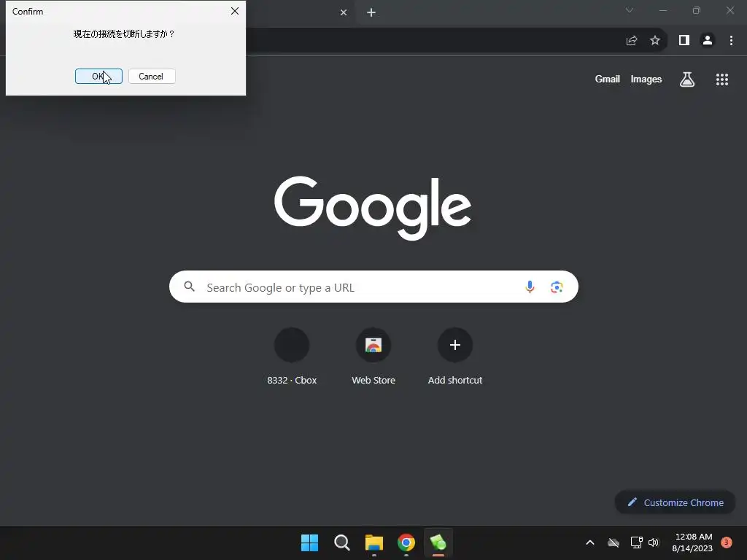
Task: Open a new tab with plus button
Action: [371, 12]
